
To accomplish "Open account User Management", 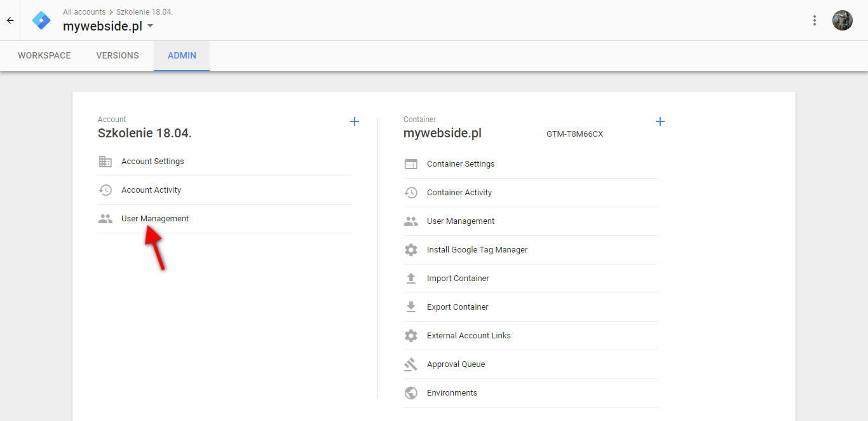I will pyautogui.click(x=225, y=219).
